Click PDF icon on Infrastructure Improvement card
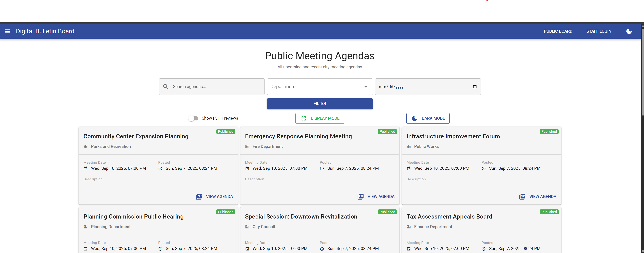The height and width of the screenshot is (253, 644). (522, 196)
